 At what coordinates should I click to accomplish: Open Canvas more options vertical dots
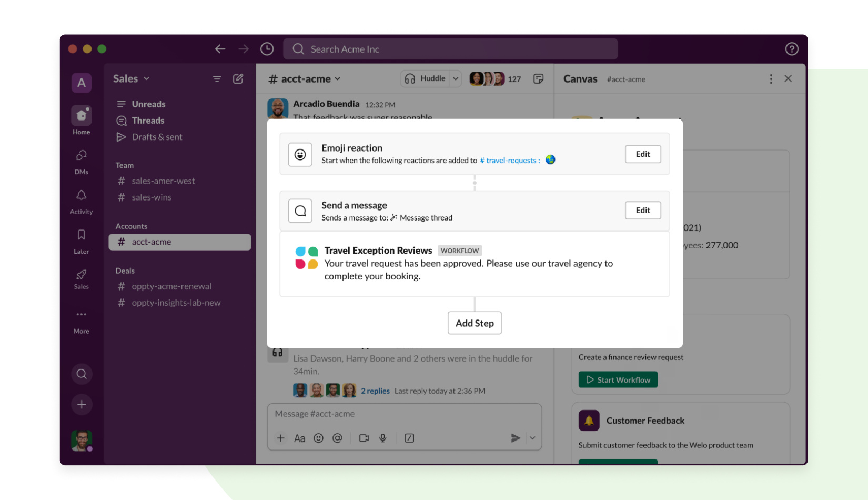click(771, 79)
